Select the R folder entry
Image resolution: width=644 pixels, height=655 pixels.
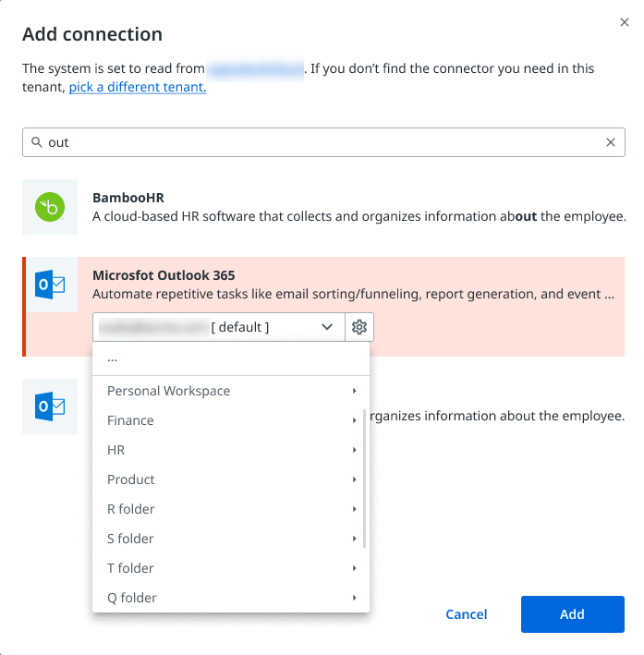pos(131,509)
